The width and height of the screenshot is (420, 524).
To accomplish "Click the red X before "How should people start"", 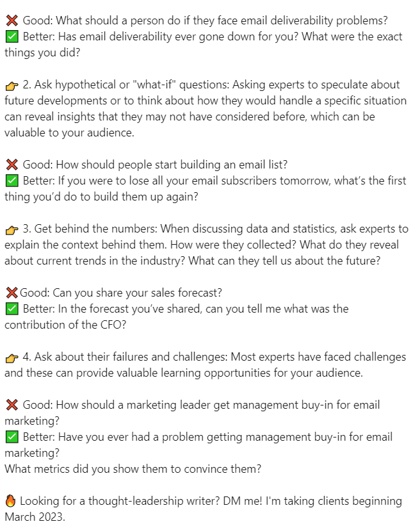I will tap(11, 165).
